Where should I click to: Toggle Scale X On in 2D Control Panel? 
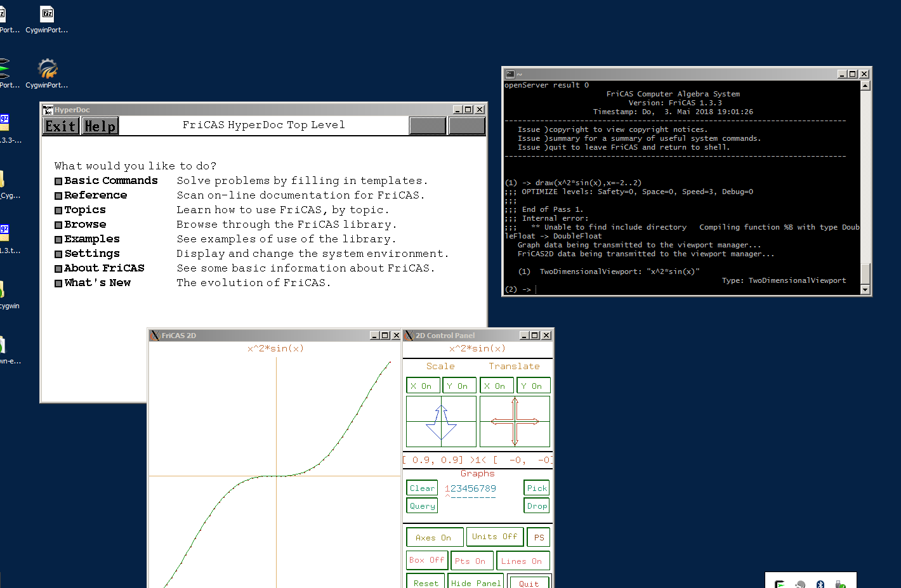pos(423,386)
